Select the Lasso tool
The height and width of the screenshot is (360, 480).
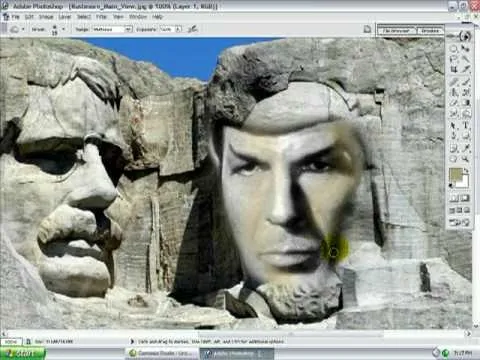click(454, 59)
